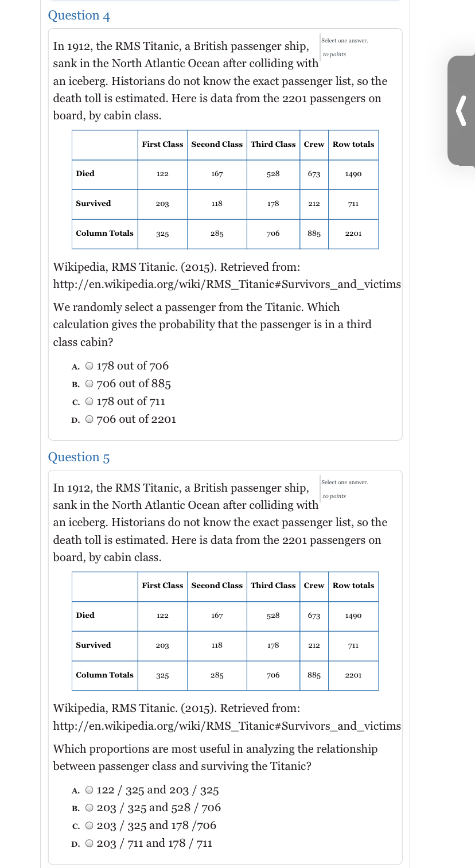Screen dimensions: 475x868
Task: Select answer A '122 / 325 and 203 / 325'
Action: point(89,790)
